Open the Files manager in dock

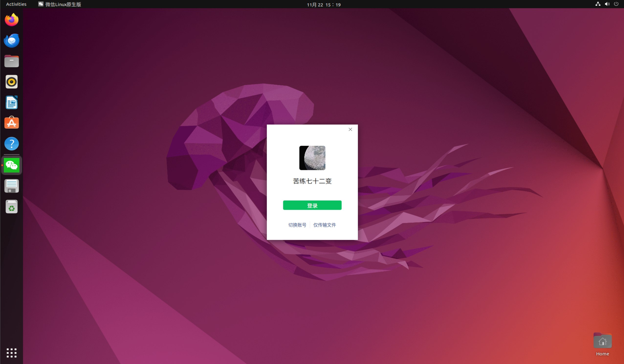pyautogui.click(x=11, y=61)
